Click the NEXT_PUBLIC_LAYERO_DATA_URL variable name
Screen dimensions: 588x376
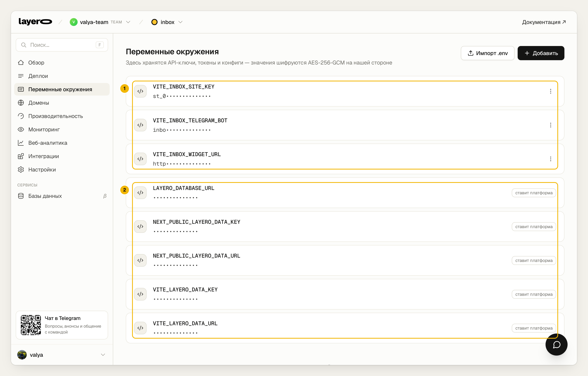point(196,256)
